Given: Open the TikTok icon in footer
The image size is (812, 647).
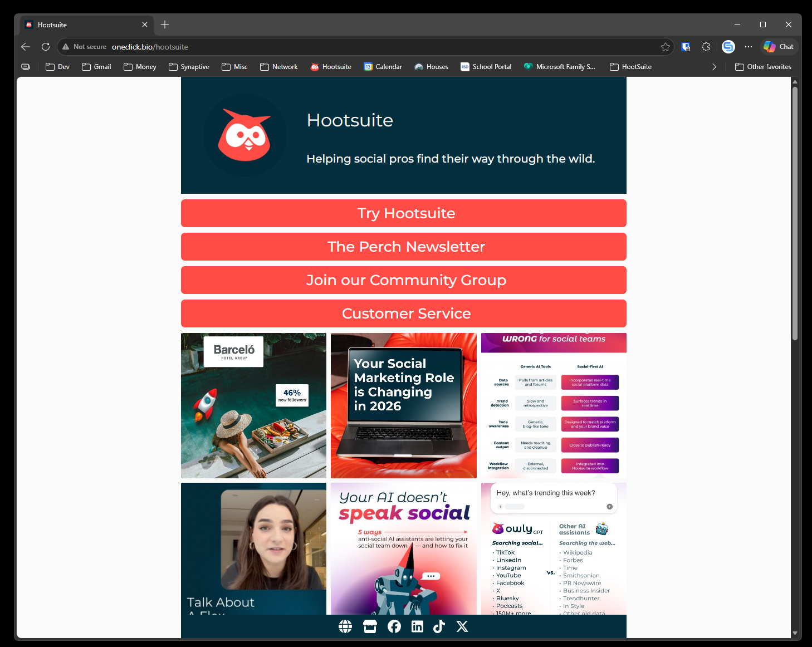Looking at the screenshot, I should [439, 626].
